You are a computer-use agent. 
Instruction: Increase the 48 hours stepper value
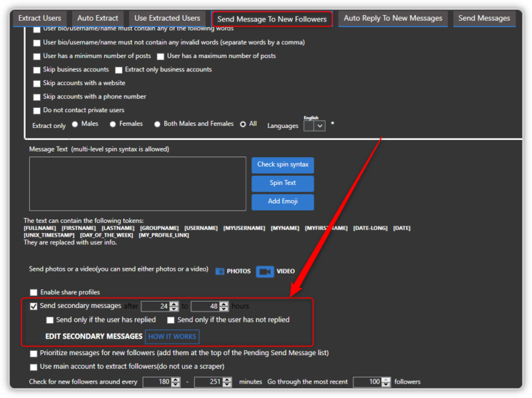(x=224, y=304)
